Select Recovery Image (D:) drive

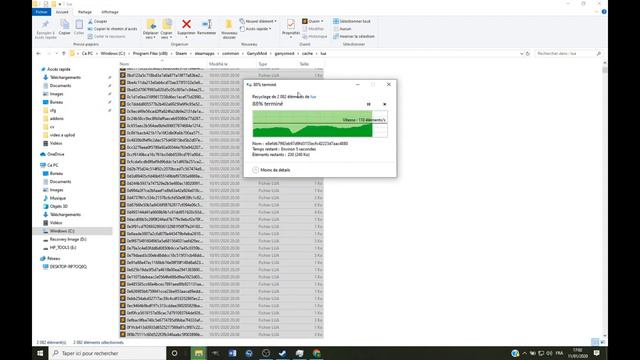tap(68, 239)
